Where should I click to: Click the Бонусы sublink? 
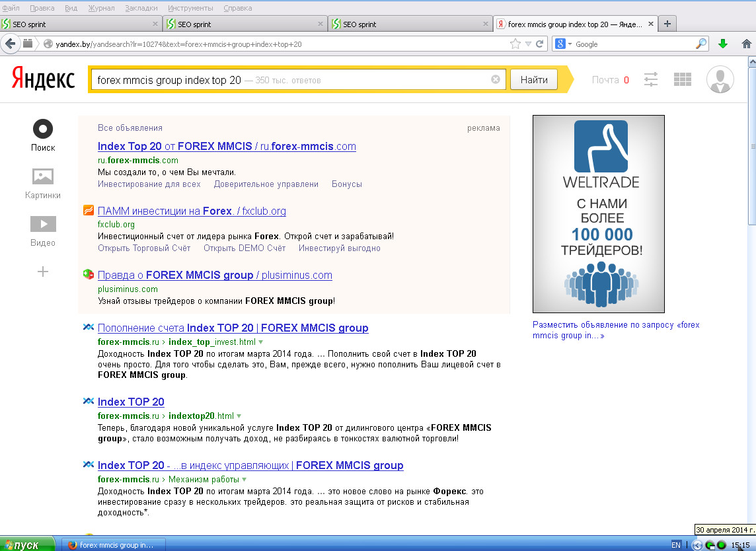[x=347, y=184]
